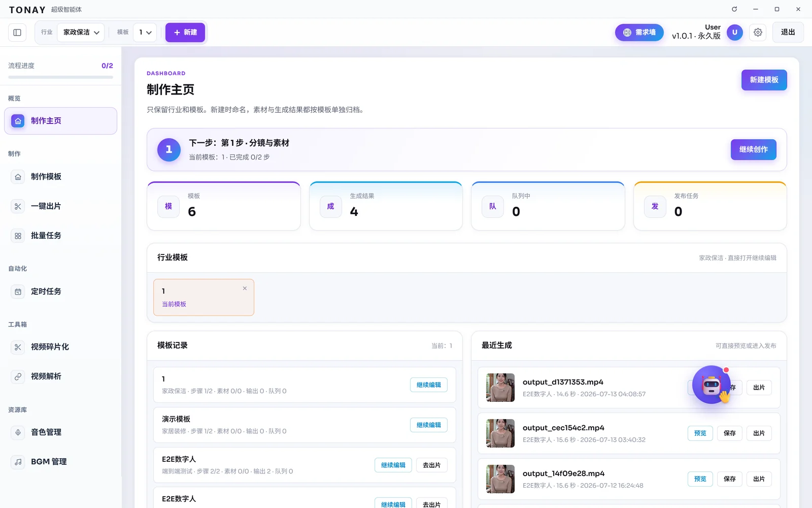
Task: Click 继续编辑 for template 1 record
Action: click(429, 385)
